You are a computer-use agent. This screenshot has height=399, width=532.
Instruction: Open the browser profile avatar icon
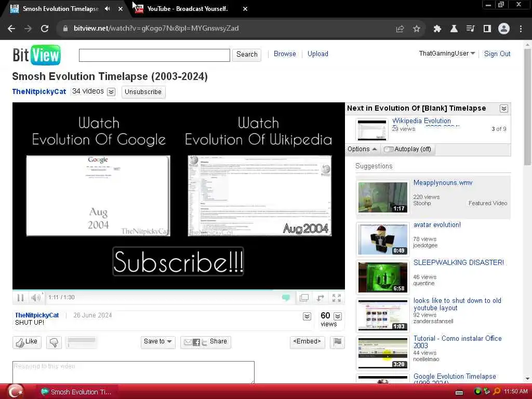click(504, 29)
